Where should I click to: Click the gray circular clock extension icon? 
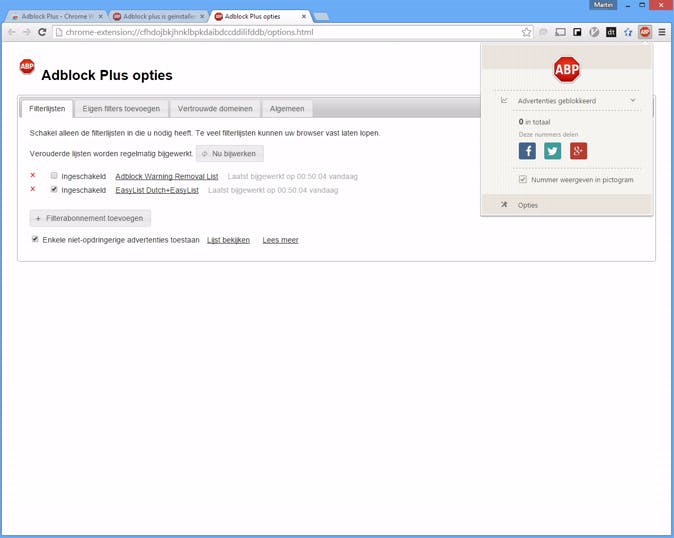tap(594, 32)
